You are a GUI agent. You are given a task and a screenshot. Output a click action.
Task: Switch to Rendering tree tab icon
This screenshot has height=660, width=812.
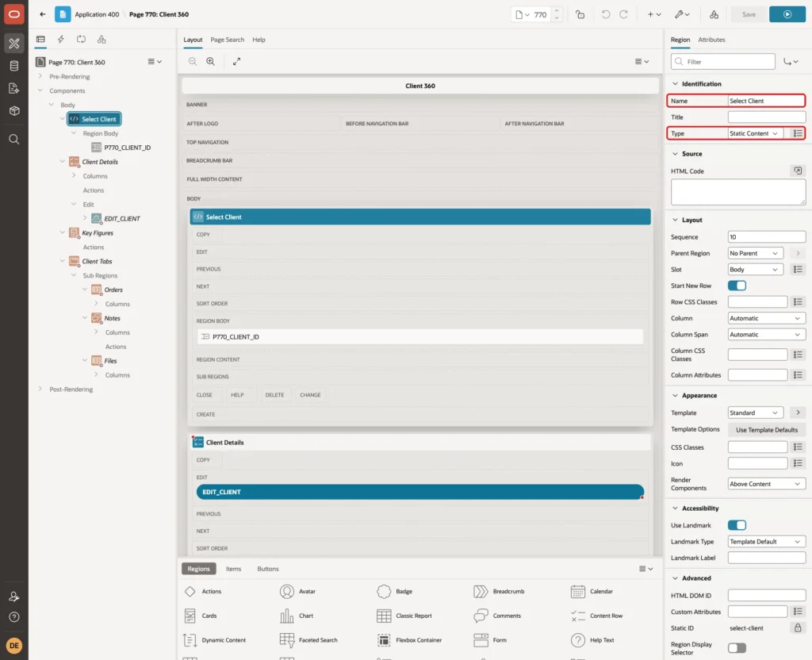(x=40, y=40)
